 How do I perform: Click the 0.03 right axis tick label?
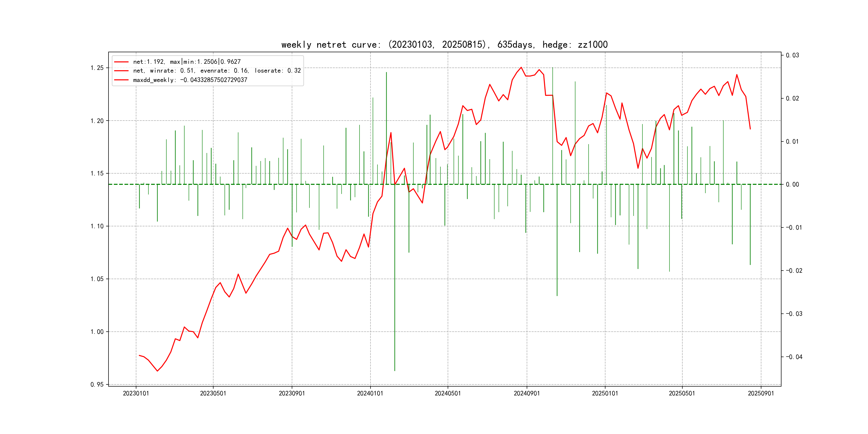click(792, 55)
